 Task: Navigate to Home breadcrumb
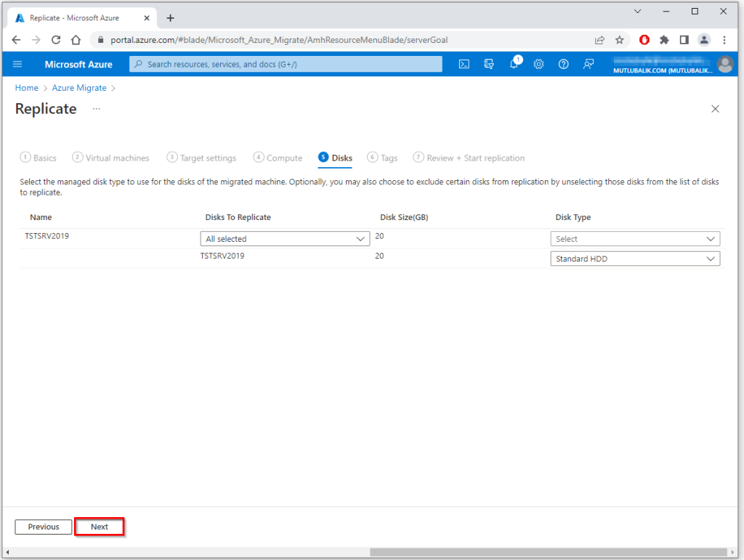tap(27, 88)
